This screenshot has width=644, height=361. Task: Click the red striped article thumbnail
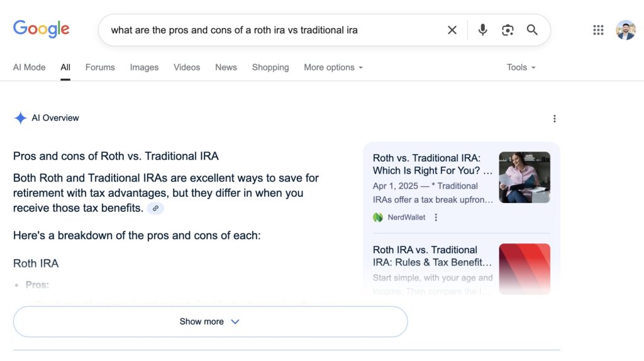click(x=525, y=269)
